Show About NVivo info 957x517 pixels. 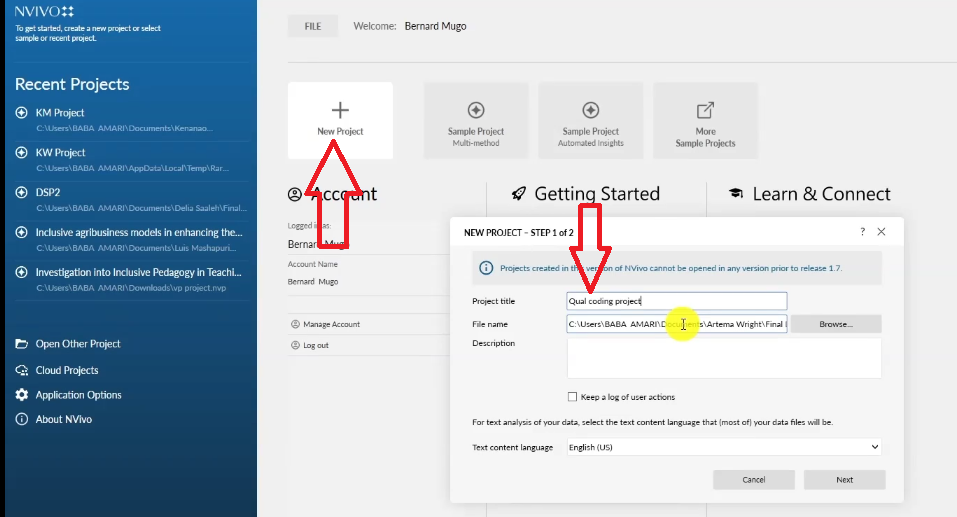63,419
